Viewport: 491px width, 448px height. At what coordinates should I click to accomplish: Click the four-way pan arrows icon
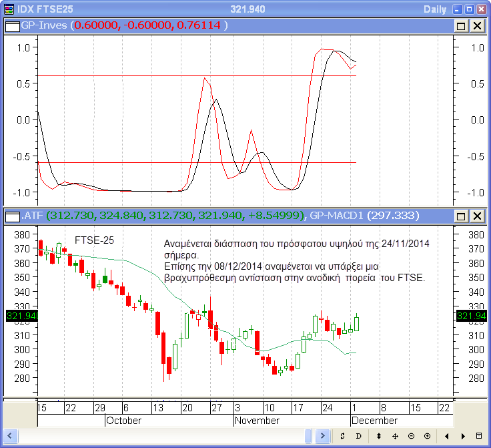[x=395, y=436]
